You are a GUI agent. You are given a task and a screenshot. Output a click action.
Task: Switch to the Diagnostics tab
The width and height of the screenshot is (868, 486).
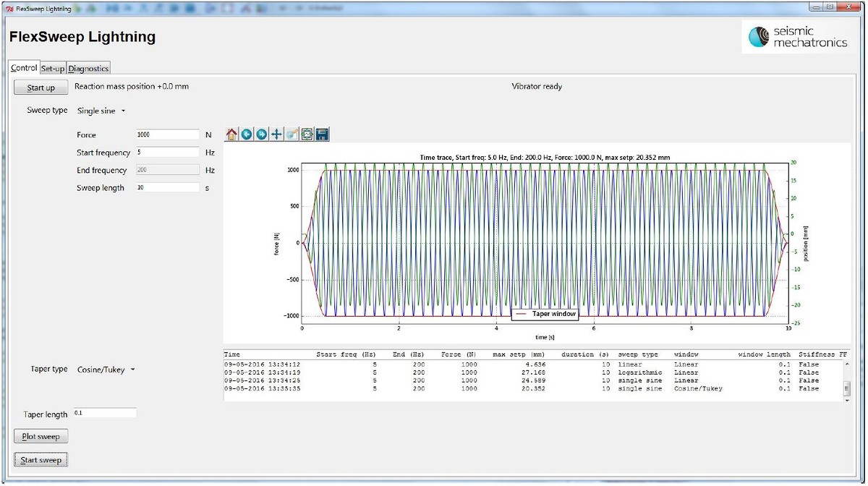(88, 69)
